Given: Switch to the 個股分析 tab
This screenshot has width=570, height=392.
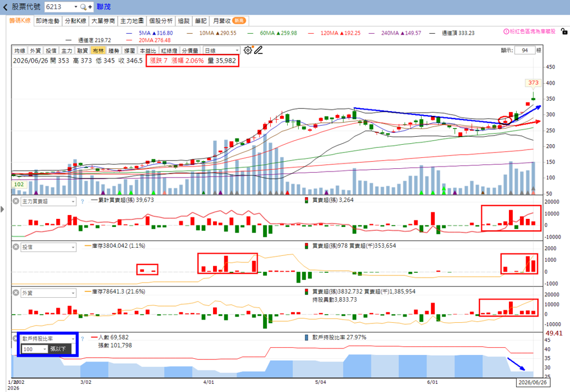Looking at the screenshot, I should coord(161,21).
